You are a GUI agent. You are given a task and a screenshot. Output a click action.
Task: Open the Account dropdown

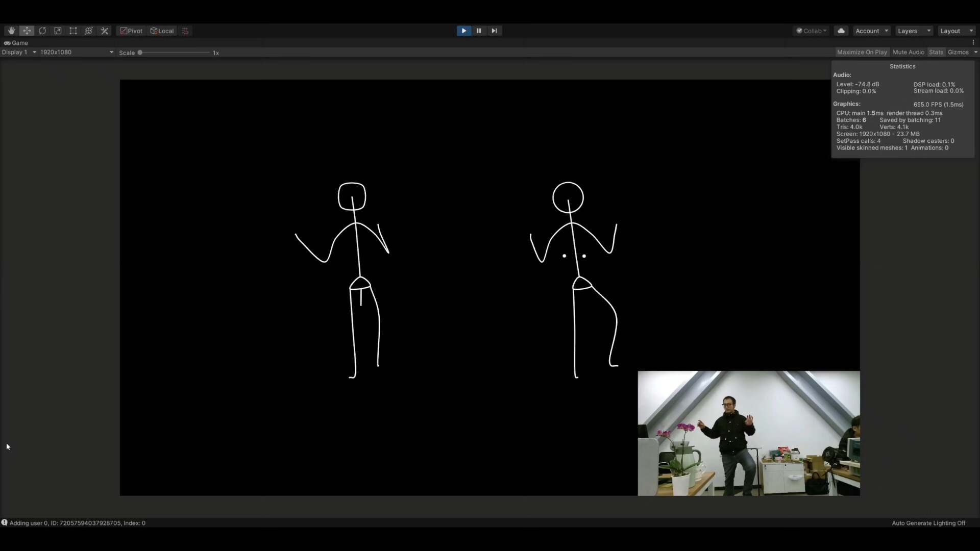point(871,31)
